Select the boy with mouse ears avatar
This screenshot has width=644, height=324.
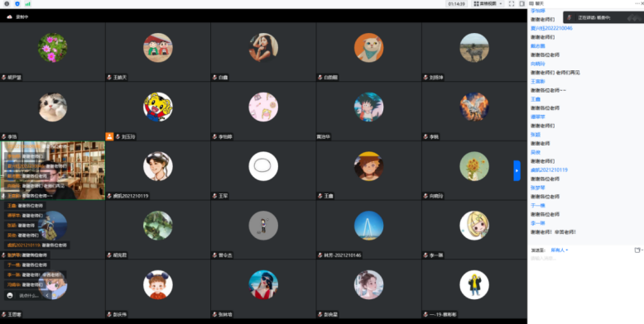point(158,284)
